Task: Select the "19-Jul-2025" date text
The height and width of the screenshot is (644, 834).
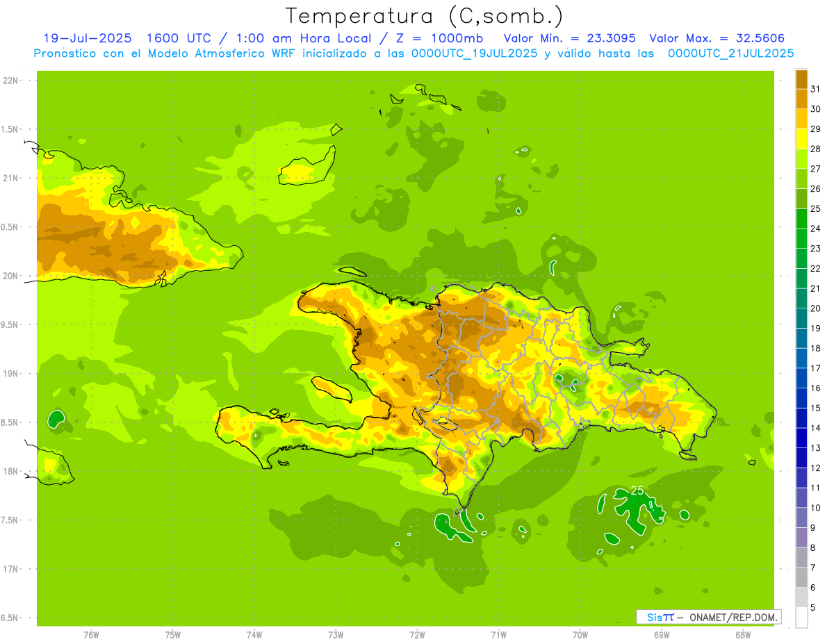Action: [x=88, y=38]
